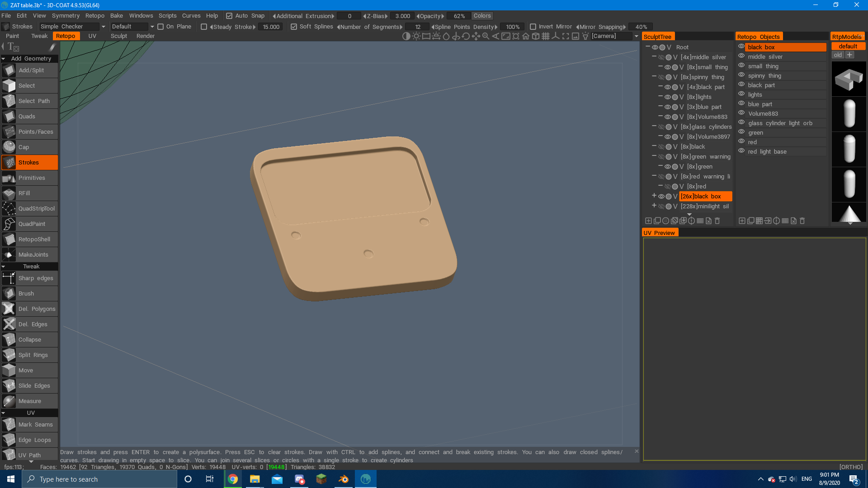Viewport: 868px width, 488px height.
Task: Disable the Auto Snap checkbox
Action: coord(229,16)
